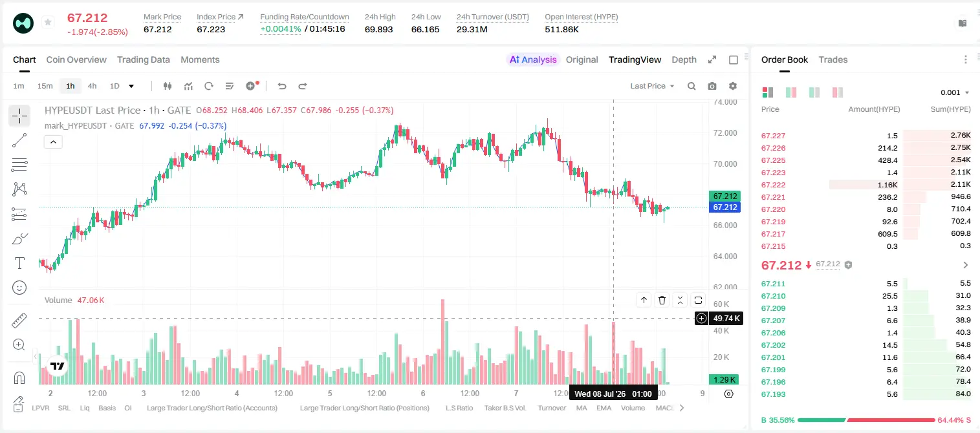Take a chart snapshot with camera icon
The image size is (980, 433).
pos(712,86)
